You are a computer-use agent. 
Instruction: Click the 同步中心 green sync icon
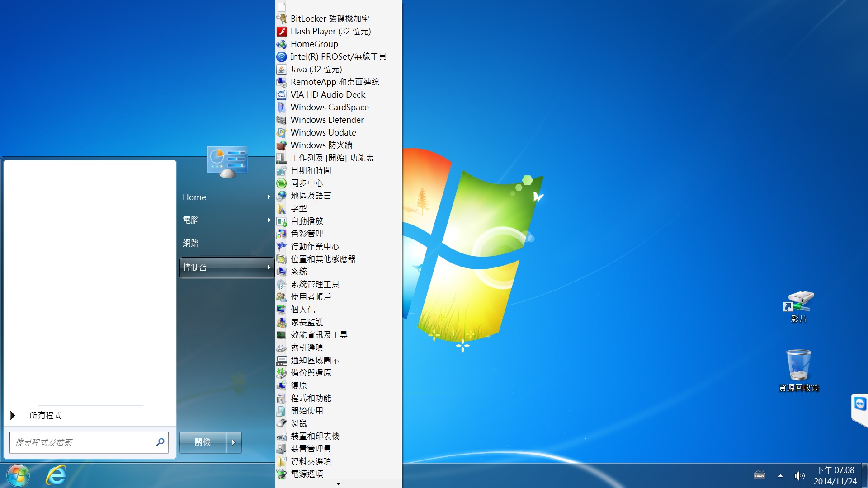point(282,183)
